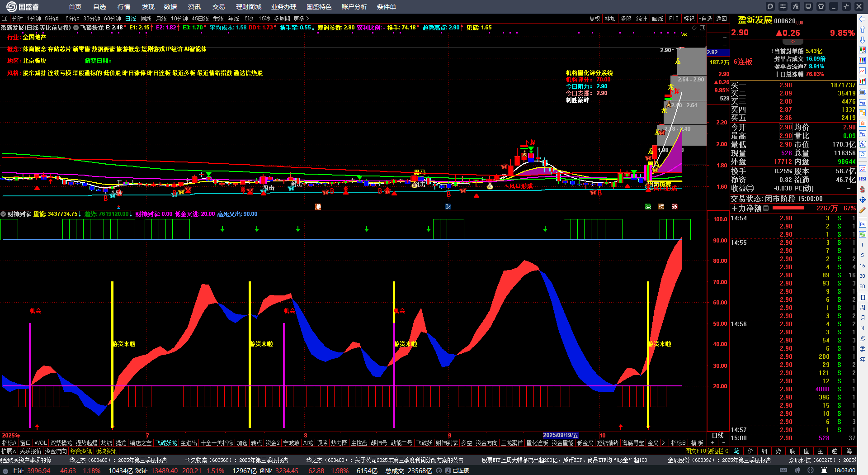Click the monitor display icon in title bar
The image size is (868, 475).
(808, 6)
